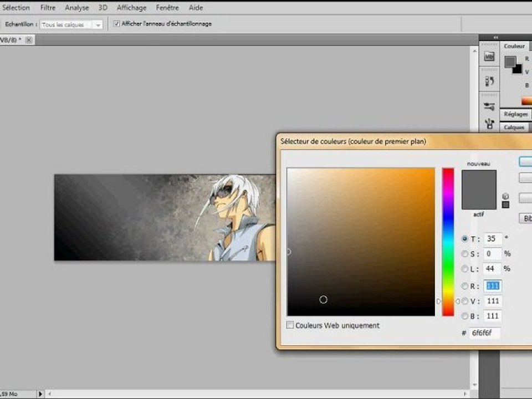Toggle Afficher l'anneau d'échantillonnage checkbox
This screenshot has width=532, height=399.
click(x=117, y=24)
